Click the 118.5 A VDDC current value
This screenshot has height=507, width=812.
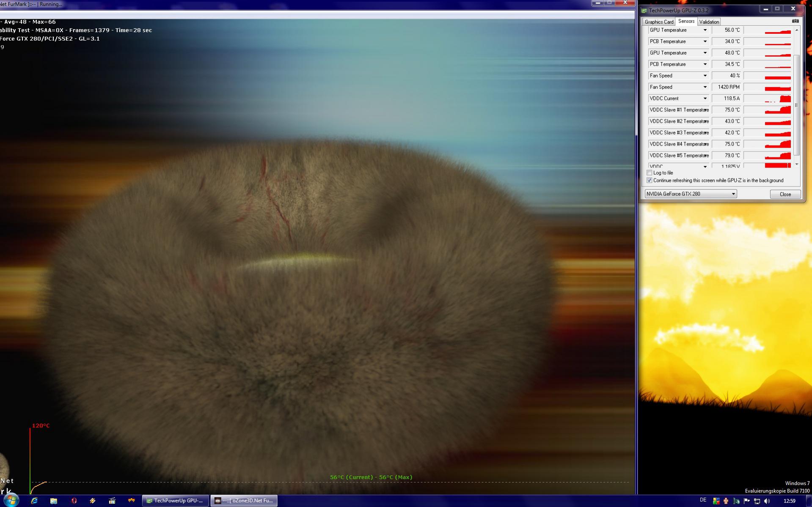tap(727, 99)
